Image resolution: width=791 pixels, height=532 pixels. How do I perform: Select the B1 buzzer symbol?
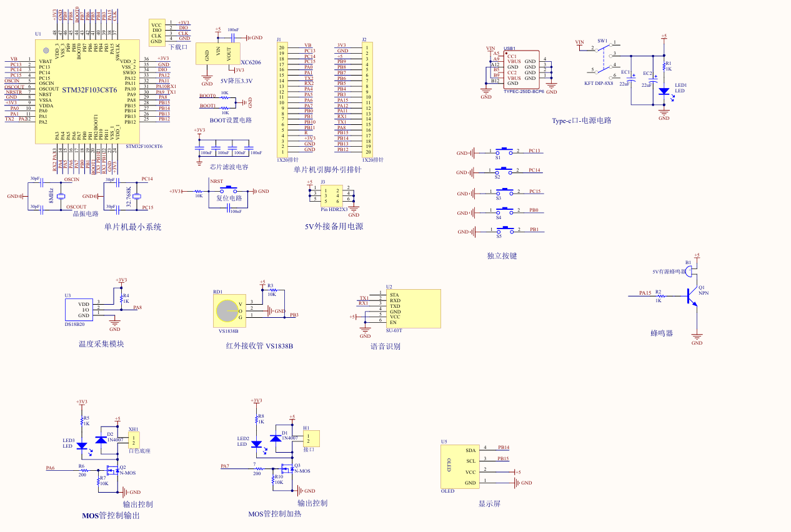click(x=689, y=271)
